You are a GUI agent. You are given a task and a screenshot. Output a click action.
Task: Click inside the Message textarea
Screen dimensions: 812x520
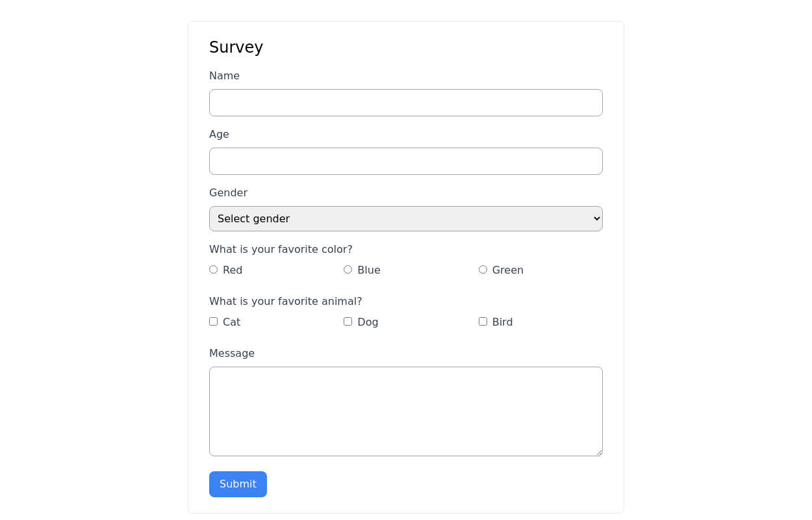point(405,411)
